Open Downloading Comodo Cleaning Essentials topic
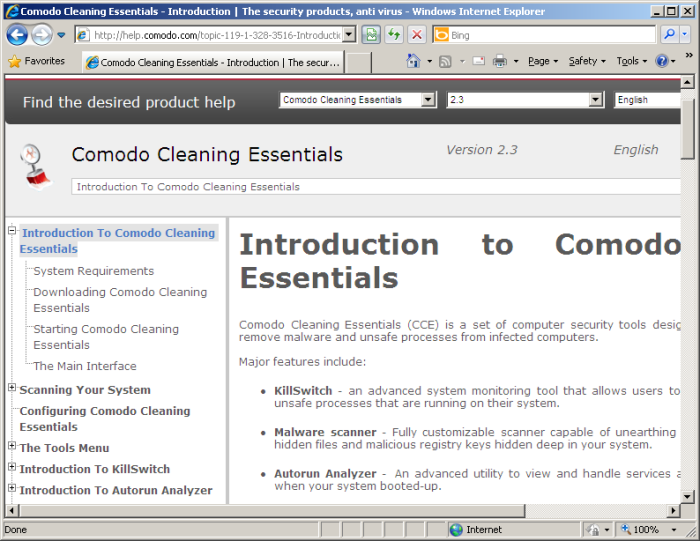 click(x=120, y=300)
